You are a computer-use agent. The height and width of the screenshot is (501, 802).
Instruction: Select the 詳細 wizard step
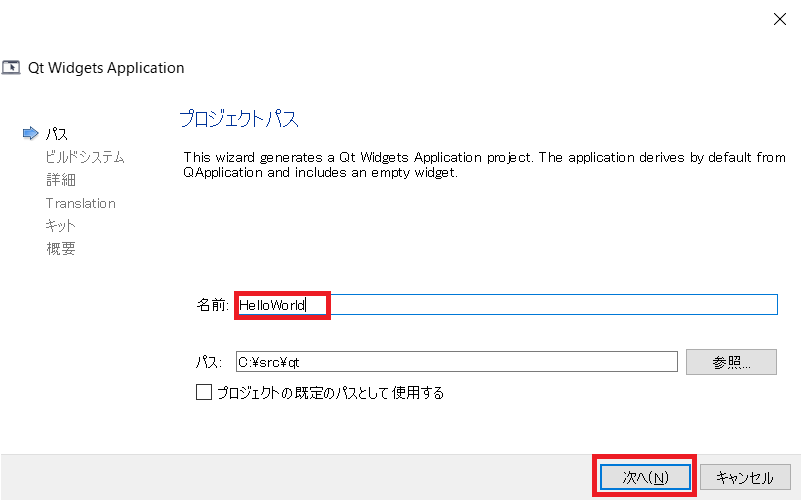[x=61, y=180]
